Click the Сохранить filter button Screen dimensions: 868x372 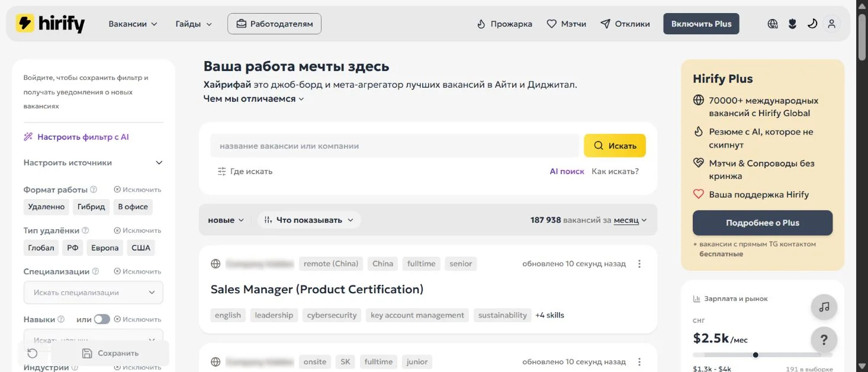point(110,353)
